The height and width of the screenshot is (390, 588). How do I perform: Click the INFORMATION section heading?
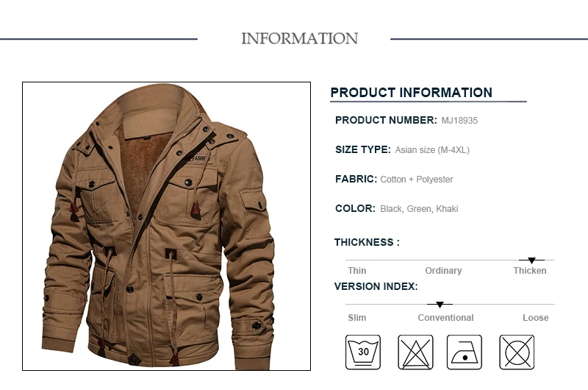[299, 38]
